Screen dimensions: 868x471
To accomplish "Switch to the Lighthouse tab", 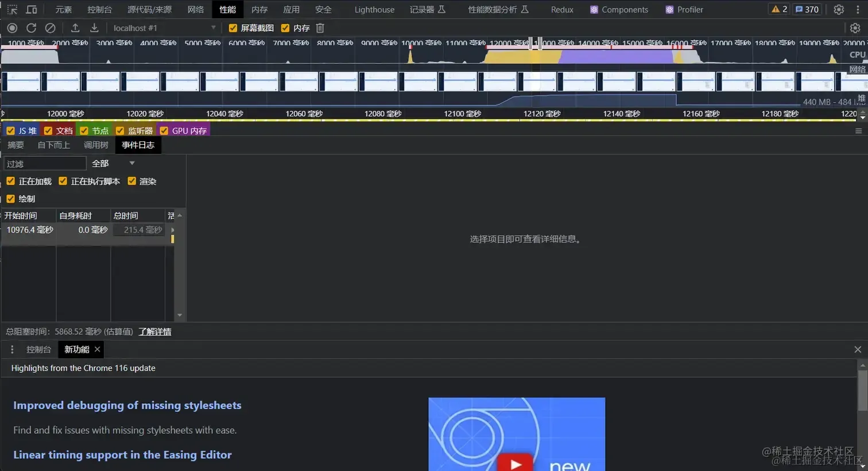I will [x=374, y=9].
